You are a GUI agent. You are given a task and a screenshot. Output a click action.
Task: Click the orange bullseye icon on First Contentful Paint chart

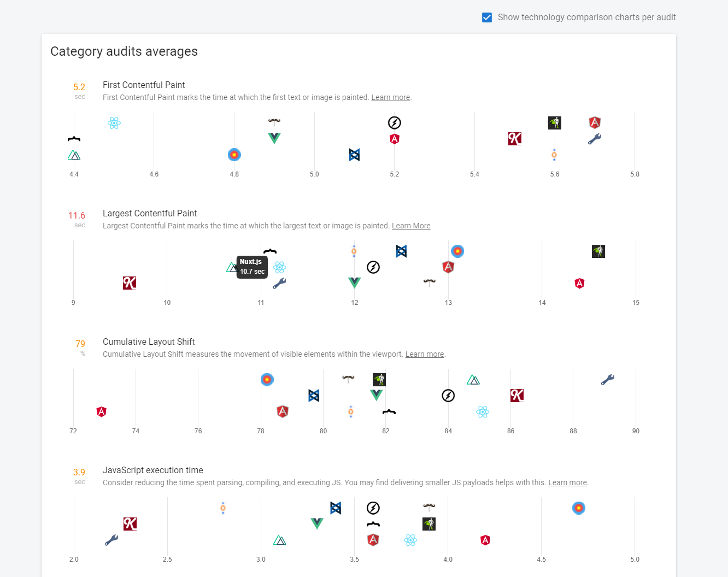tap(234, 155)
